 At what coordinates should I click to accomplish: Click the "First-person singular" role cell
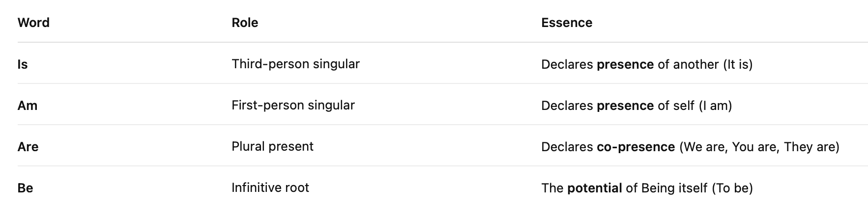293,106
